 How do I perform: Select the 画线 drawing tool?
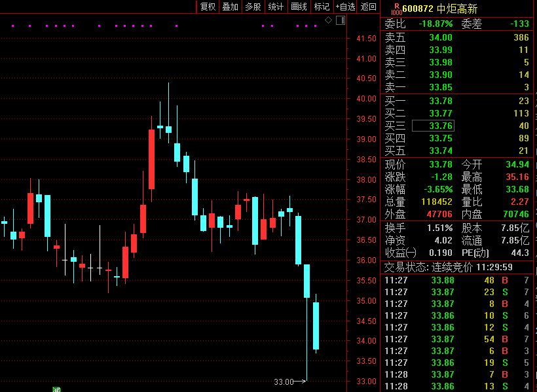299,7
